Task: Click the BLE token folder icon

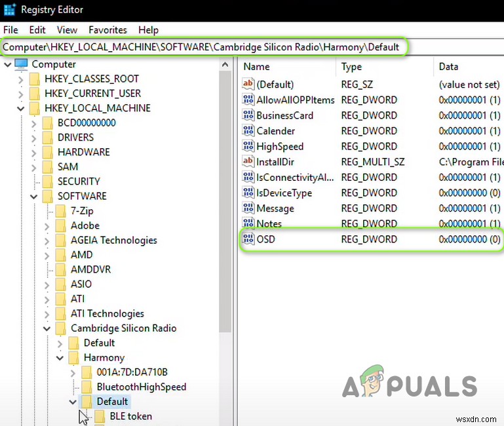Action: point(100,416)
